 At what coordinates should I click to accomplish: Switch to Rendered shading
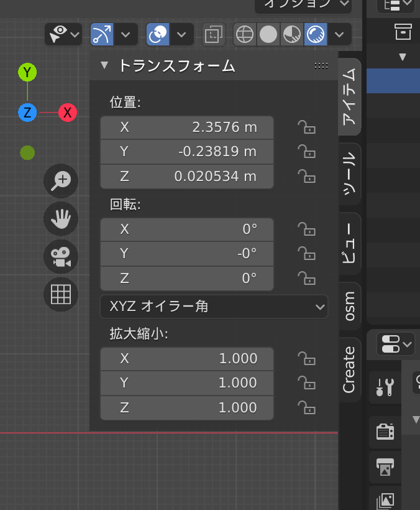pyautogui.click(x=316, y=34)
